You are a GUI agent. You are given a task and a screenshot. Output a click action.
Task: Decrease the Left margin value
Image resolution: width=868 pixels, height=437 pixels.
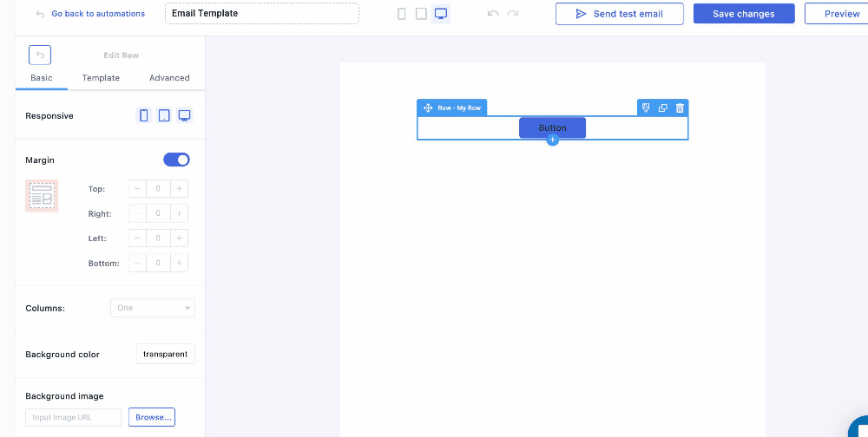[137, 238]
